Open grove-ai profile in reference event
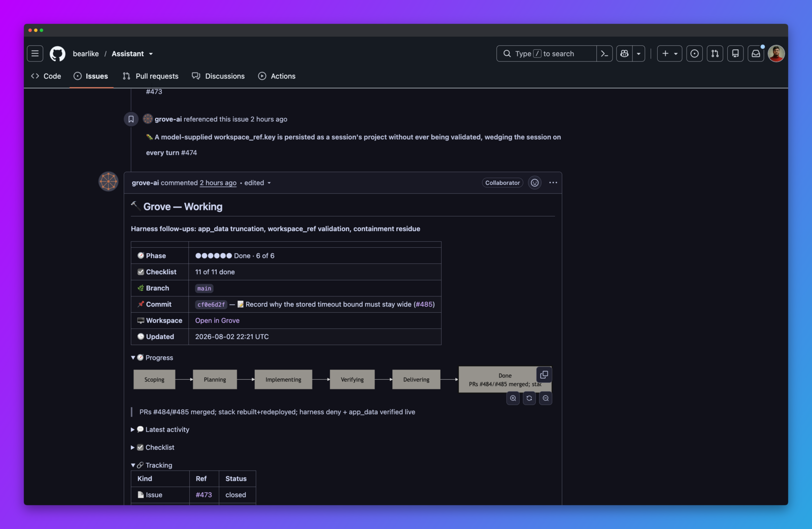 [x=168, y=119]
